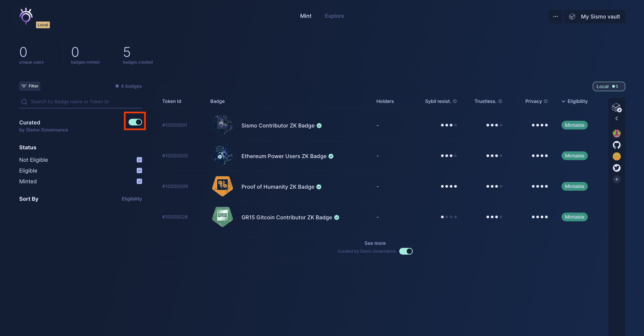Click token id #10000001
Screen dimensions: 644x336
175,125
